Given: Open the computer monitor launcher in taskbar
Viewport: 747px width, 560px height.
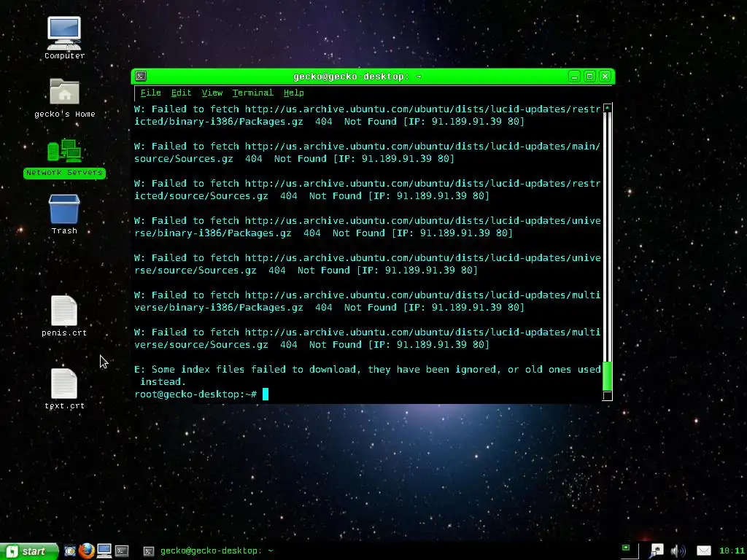Looking at the screenshot, I should pos(104,551).
